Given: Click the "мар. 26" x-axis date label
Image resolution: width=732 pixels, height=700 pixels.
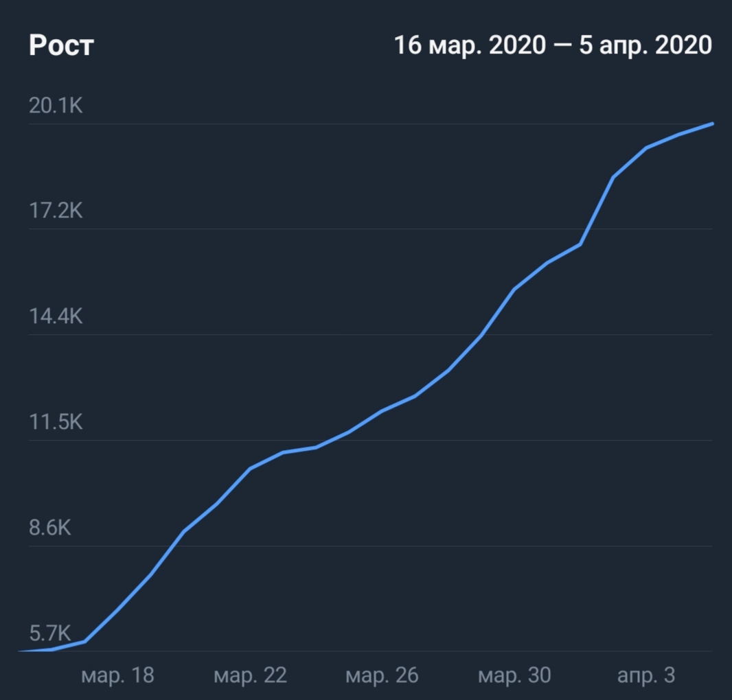Looking at the screenshot, I should point(382,675).
